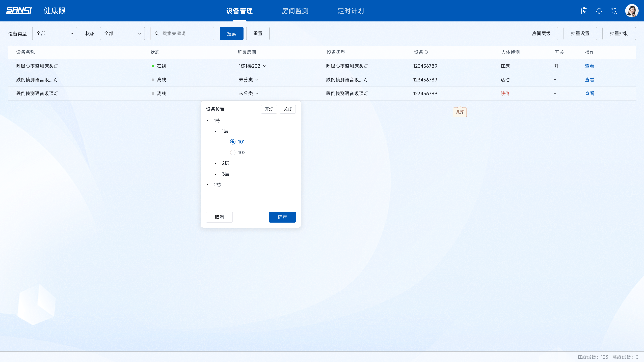Viewport: 644px width, 362px height.
Task: Switch to the 设备管理 tab
Action: click(239, 11)
